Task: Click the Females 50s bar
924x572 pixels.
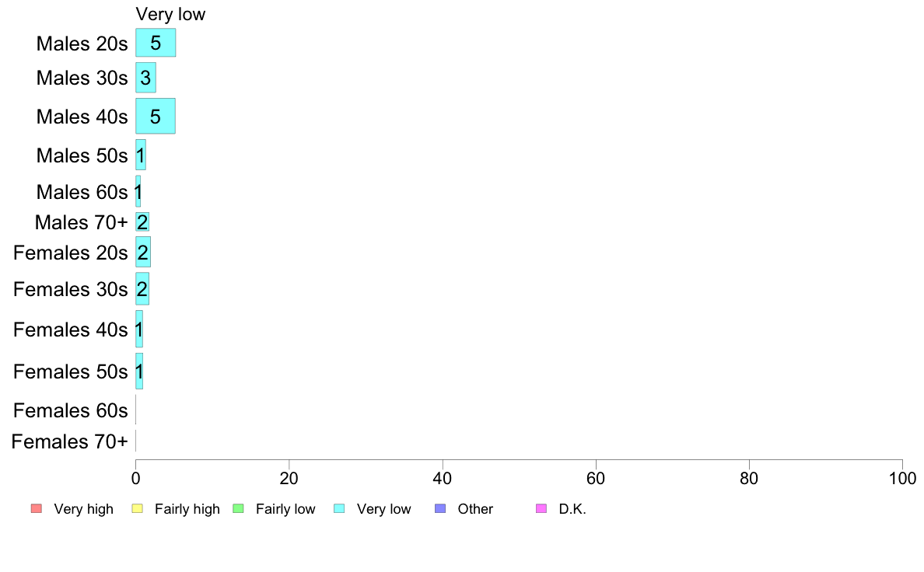Action: pyautogui.click(x=139, y=371)
